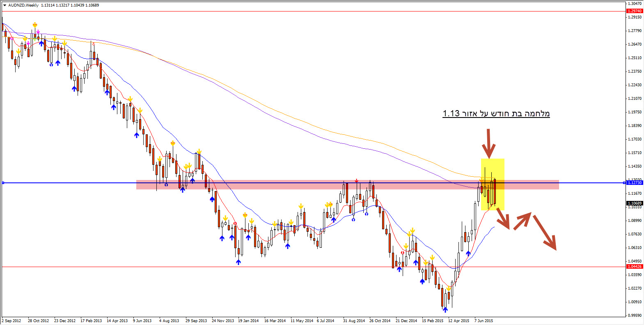Click the 19 Jan 2014 date label

[248, 320]
